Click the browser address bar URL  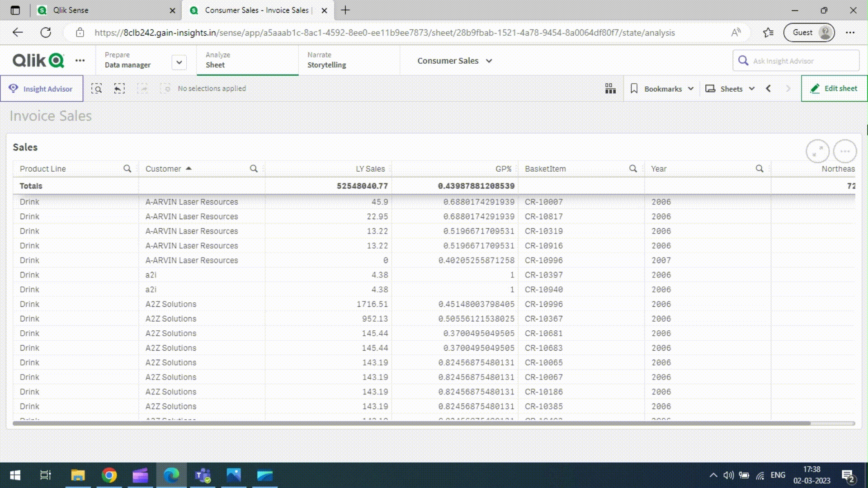(x=384, y=33)
